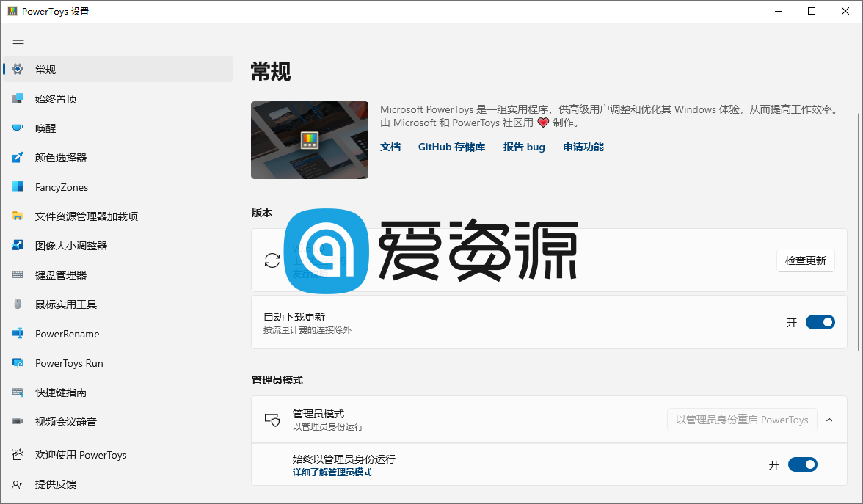Disable 自动下载更新 toggle
863x504 pixels.
click(x=820, y=321)
